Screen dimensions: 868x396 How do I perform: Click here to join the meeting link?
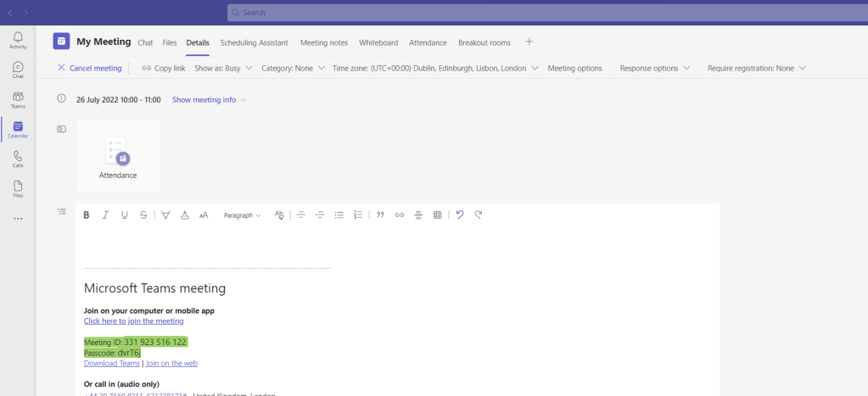coord(133,321)
